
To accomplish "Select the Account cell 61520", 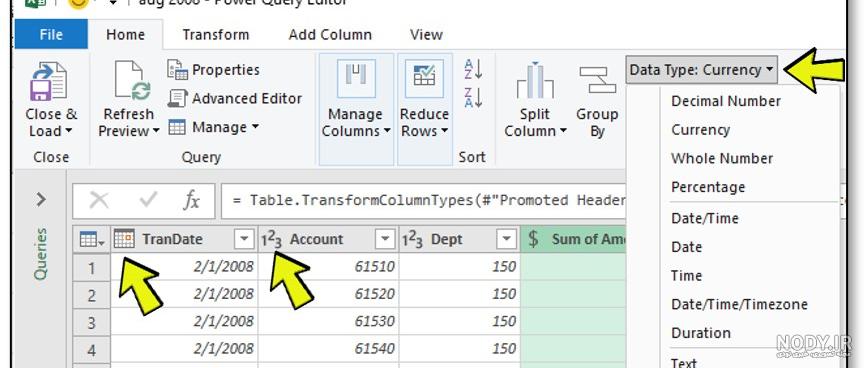I will pyautogui.click(x=328, y=295).
